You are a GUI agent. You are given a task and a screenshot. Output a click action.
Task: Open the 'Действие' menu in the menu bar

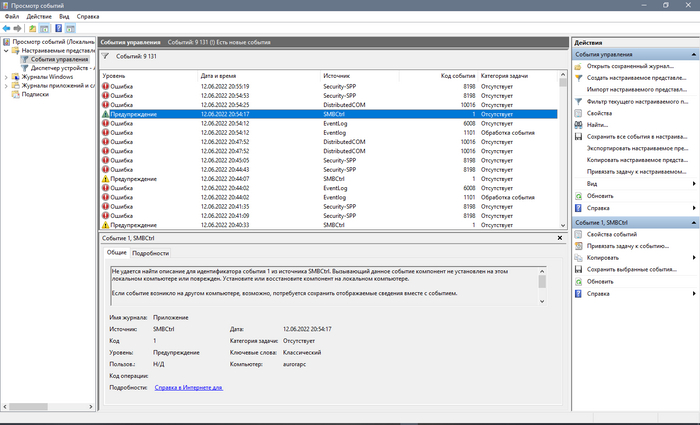39,17
